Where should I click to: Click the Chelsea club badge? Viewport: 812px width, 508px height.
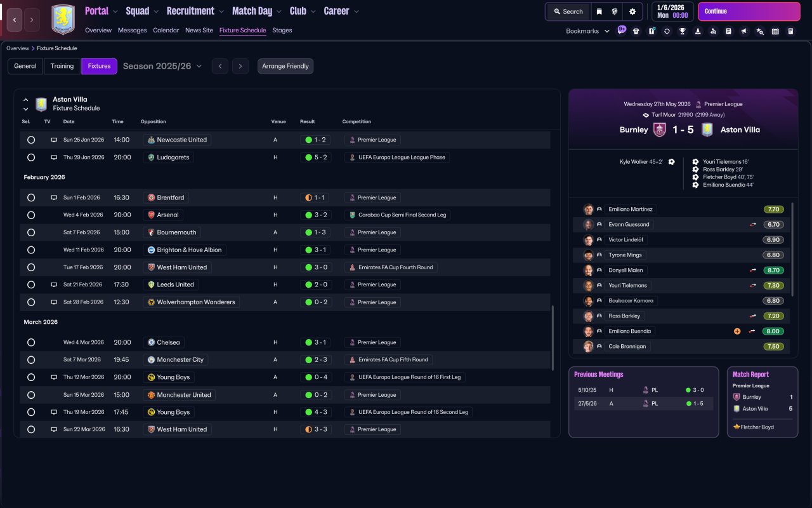point(151,342)
